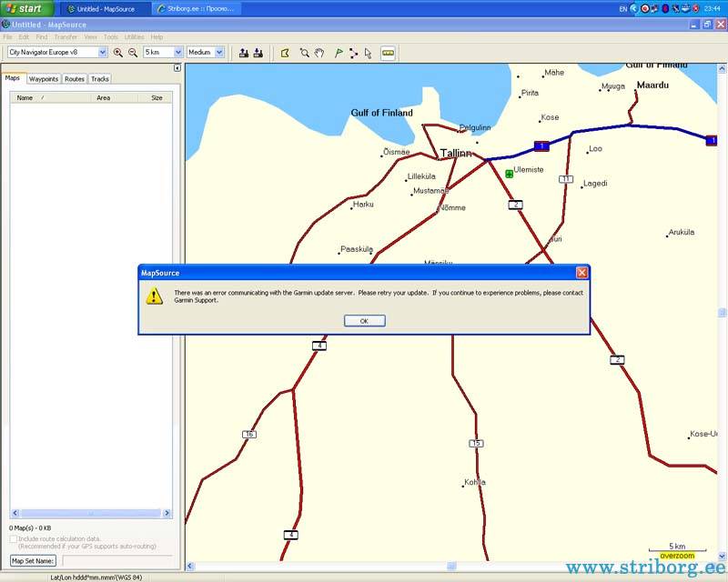Click the map scroll up arrow
728x582 pixels.
(722, 69)
